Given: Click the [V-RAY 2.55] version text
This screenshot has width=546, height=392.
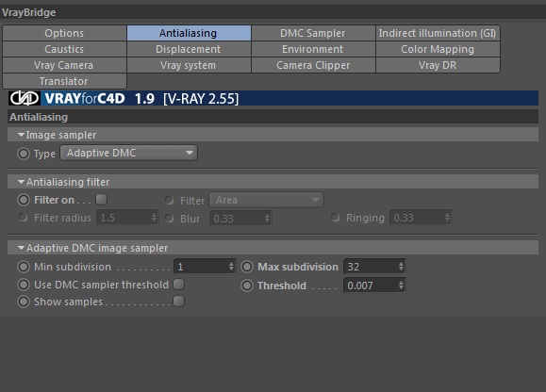Looking at the screenshot, I should tap(201, 99).
